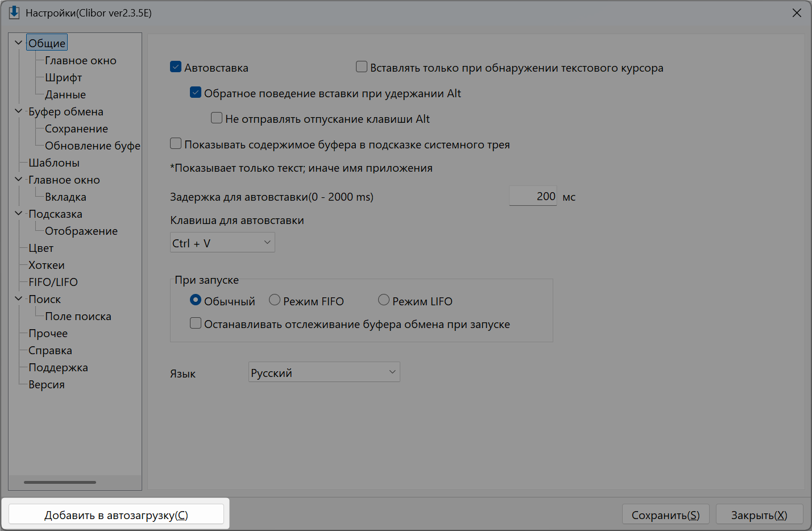
Task: Collapse the Буфер обмена tree node
Action: click(18, 111)
